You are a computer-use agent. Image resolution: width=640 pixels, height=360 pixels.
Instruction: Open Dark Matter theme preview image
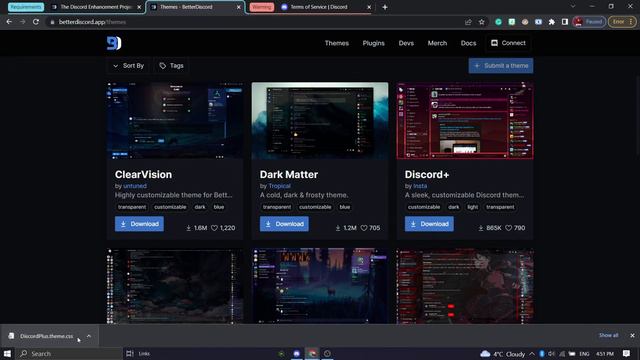point(320,121)
